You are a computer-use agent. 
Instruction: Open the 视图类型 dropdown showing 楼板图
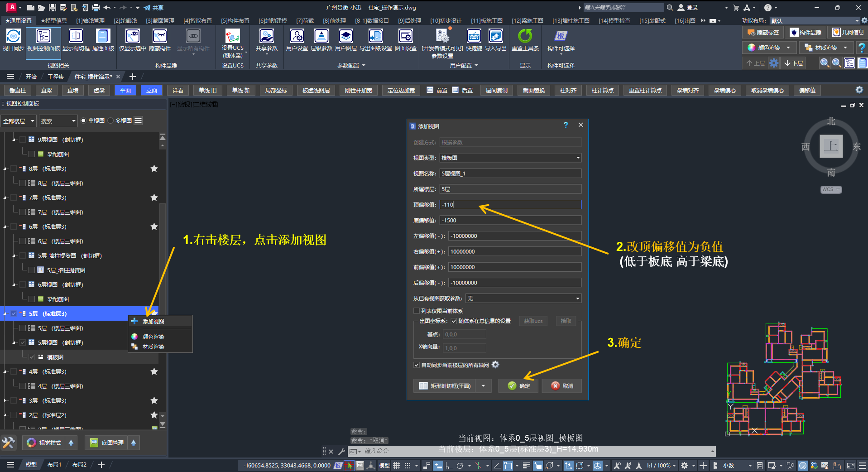(x=510, y=158)
